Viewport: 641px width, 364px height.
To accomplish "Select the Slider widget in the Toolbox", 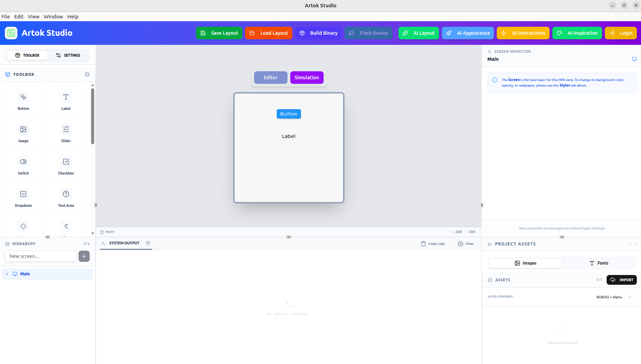I will 66,133.
